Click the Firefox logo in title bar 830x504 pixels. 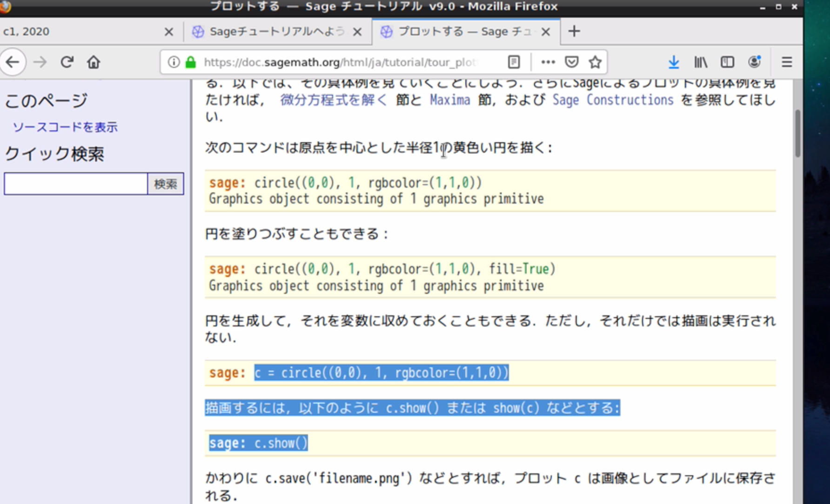pos(5,7)
